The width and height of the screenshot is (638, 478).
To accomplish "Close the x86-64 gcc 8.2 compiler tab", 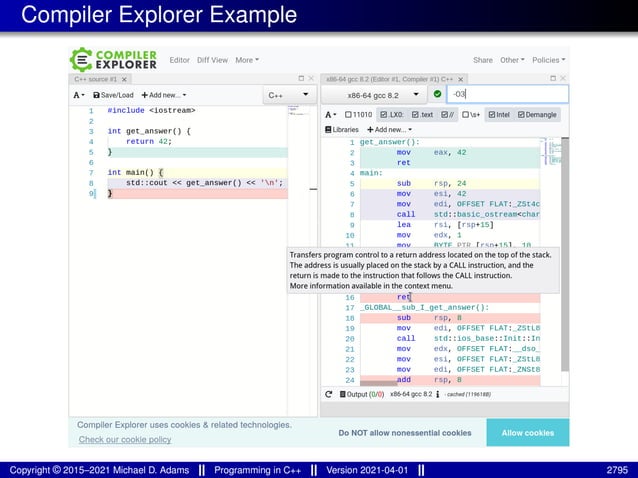I will pos(461,79).
